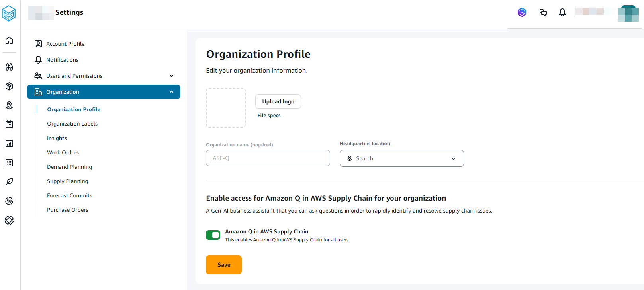Open the Headquarters location dropdown arrow
Screen dimensions: 644x290
pyautogui.click(x=454, y=159)
